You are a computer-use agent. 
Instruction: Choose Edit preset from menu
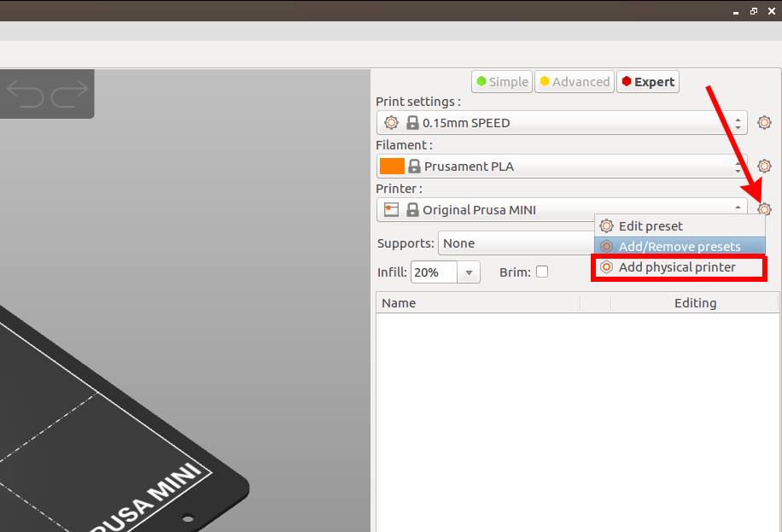[680, 226]
